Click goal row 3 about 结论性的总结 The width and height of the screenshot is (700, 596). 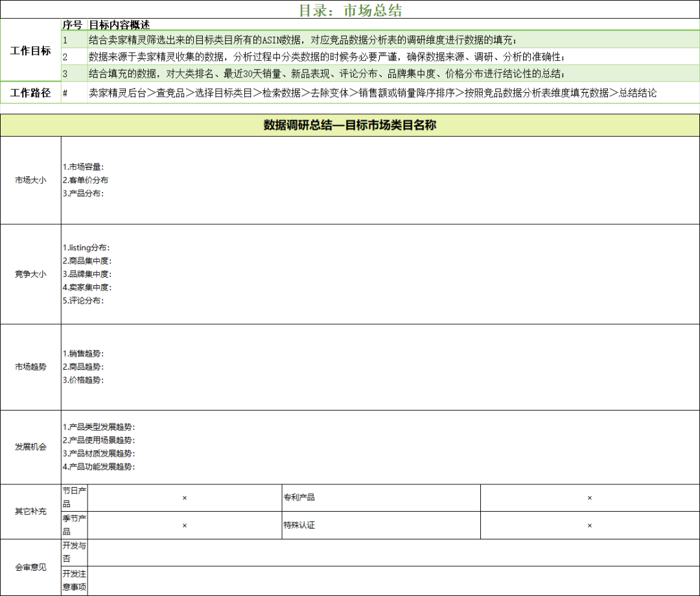(393, 74)
